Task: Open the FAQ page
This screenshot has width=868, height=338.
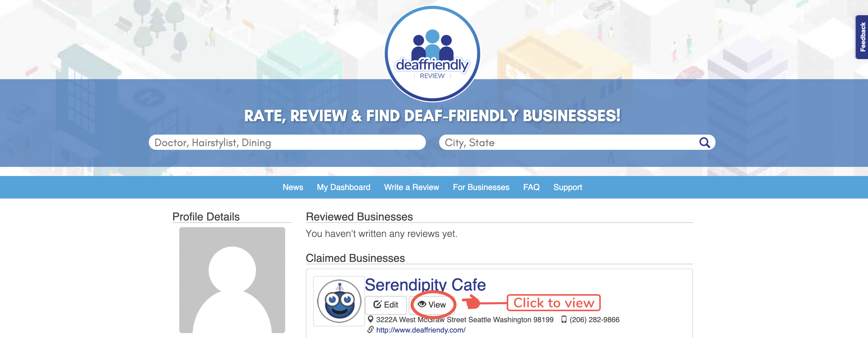Action: (x=531, y=187)
